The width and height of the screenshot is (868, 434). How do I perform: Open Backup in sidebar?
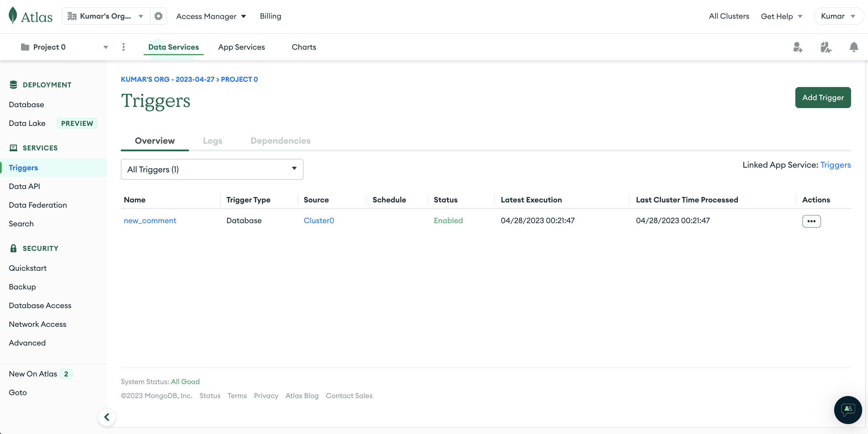(22, 287)
